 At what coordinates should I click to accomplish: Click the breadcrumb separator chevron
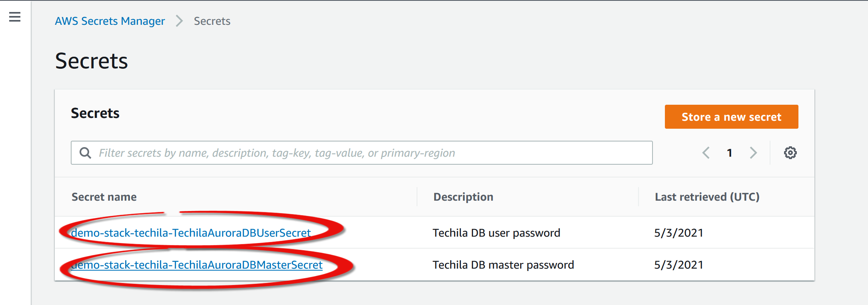tap(179, 21)
